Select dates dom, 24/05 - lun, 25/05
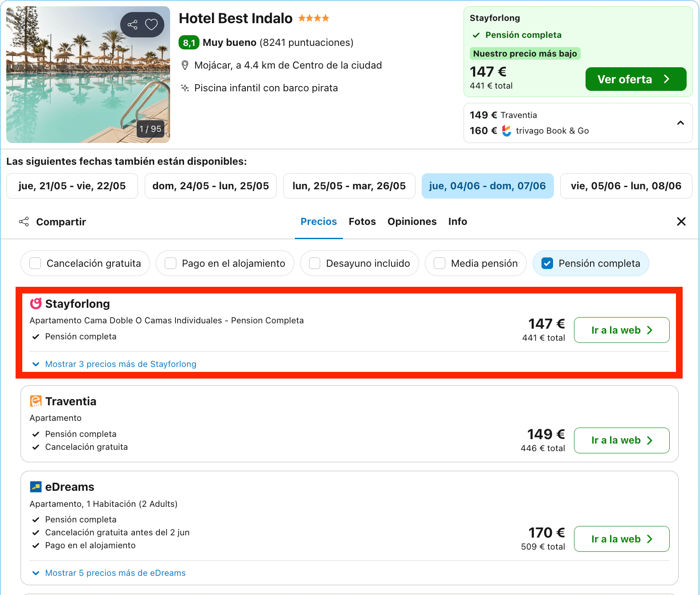 point(211,186)
